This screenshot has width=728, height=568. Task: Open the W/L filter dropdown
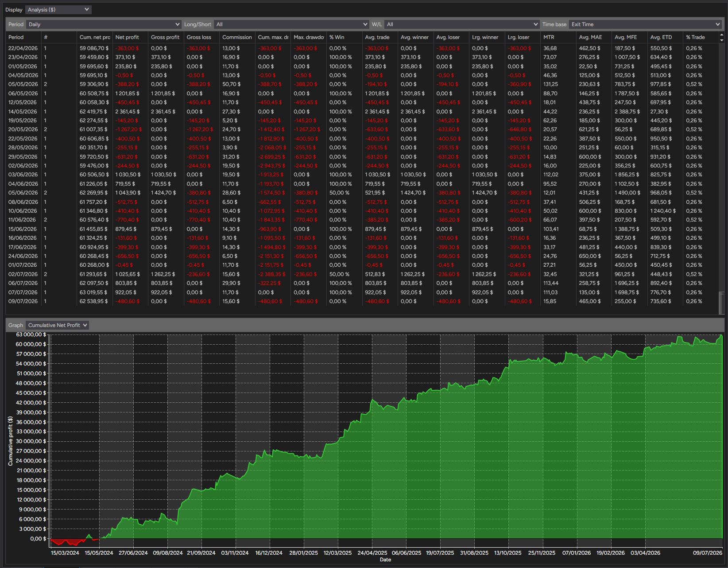(461, 24)
